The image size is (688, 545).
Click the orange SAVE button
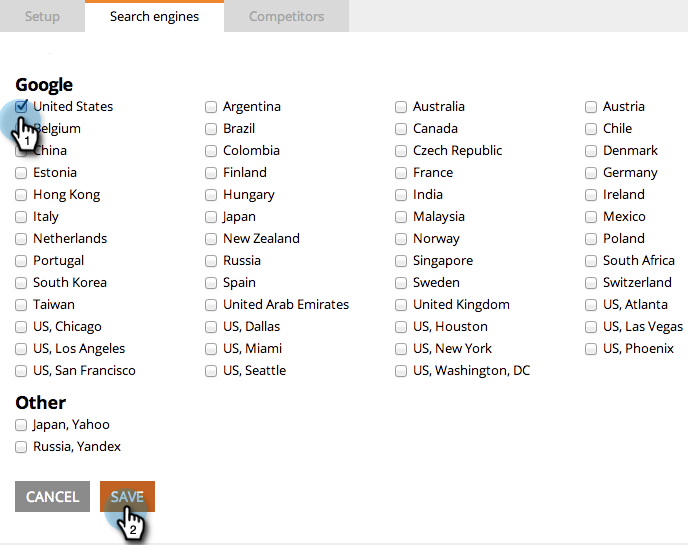point(127,496)
